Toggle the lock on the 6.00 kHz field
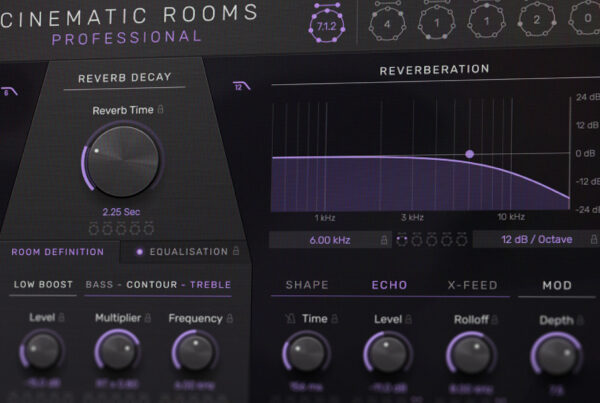The image size is (600, 403). click(x=383, y=240)
